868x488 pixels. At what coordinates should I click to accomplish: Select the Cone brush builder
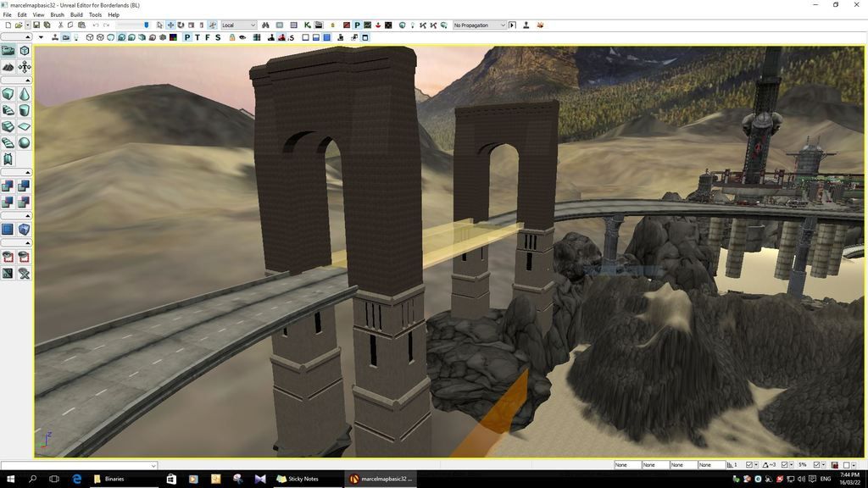click(25, 94)
